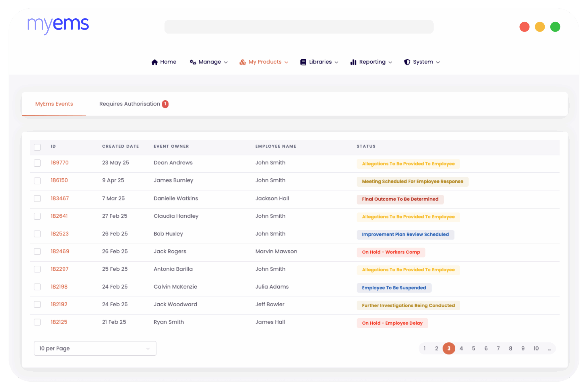This screenshot has width=588, height=390.
Task: Click the green traffic light dot
Action: (x=555, y=27)
